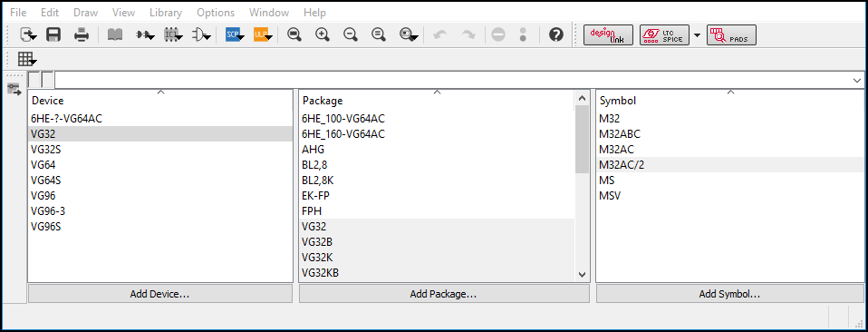This screenshot has height=332, width=868.
Task: Open the grid settings icon
Action: pyautogui.click(x=28, y=59)
